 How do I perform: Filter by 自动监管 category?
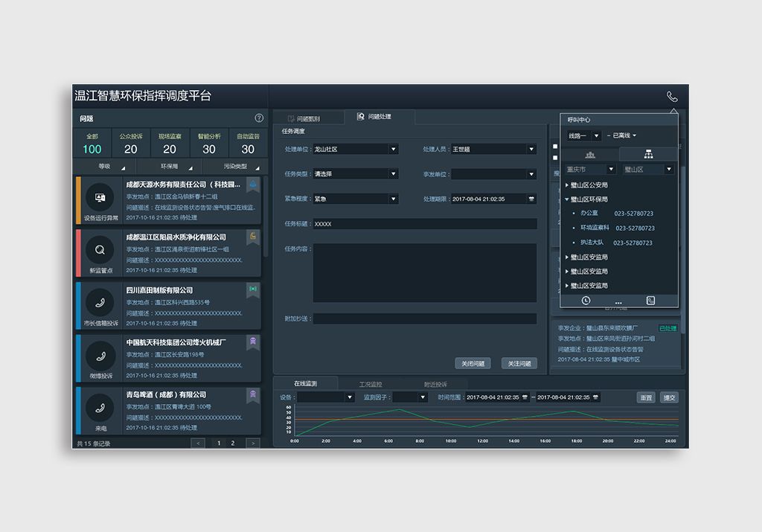point(248,144)
